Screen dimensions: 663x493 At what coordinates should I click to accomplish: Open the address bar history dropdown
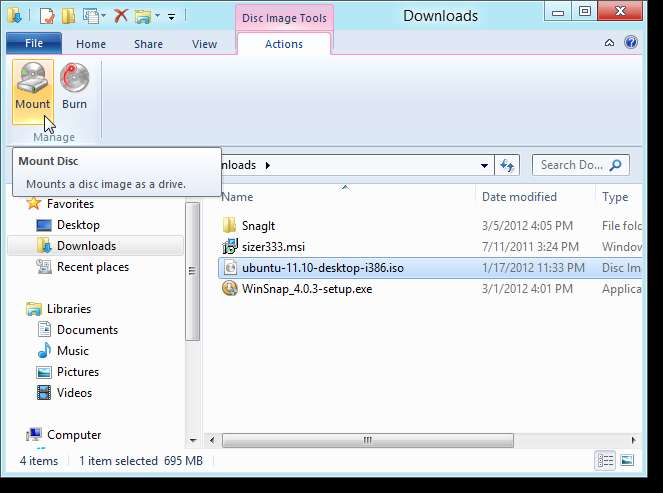(x=485, y=165)
